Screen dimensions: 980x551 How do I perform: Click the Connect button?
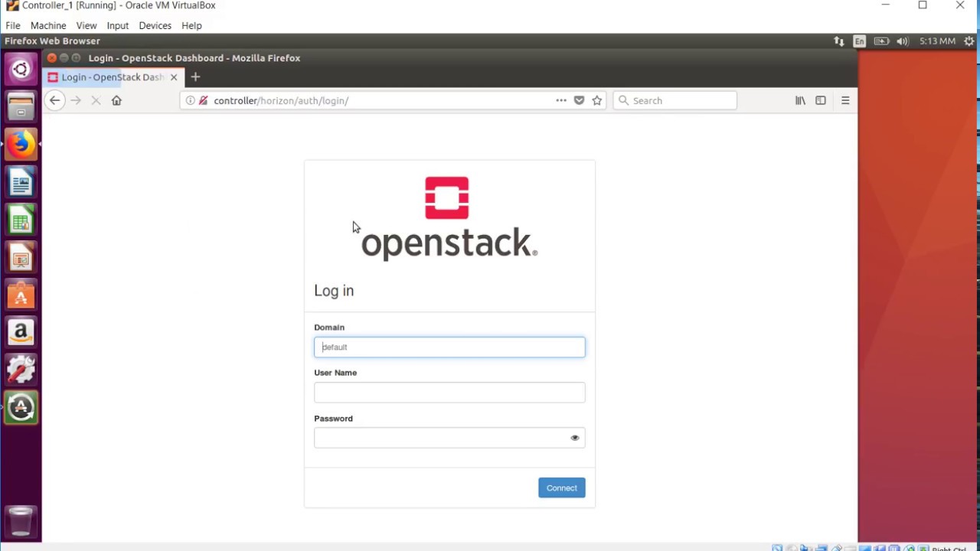point(562,487)
